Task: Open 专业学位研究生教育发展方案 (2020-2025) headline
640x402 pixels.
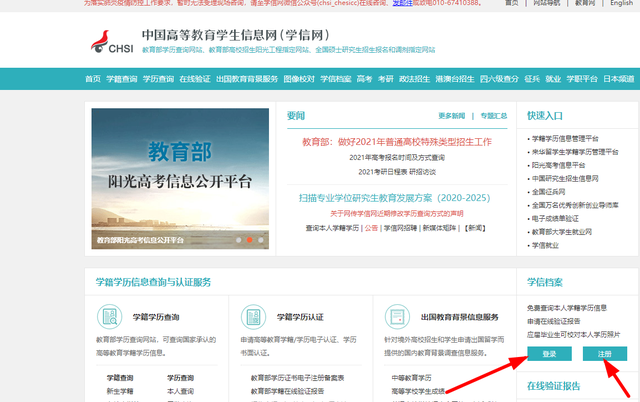Action: (x=394, y=198)
